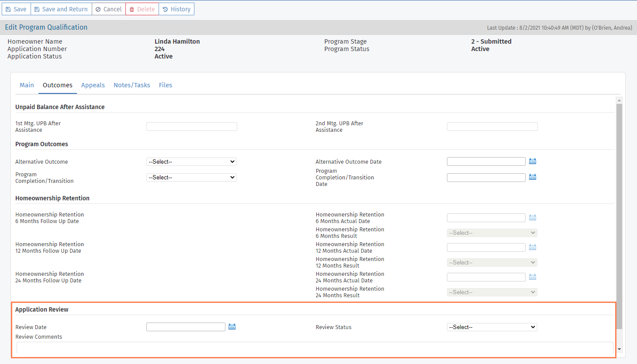Open calendar for Program Completion/Transition Date
The image size is (637, 364).
(x=532, y=177)
